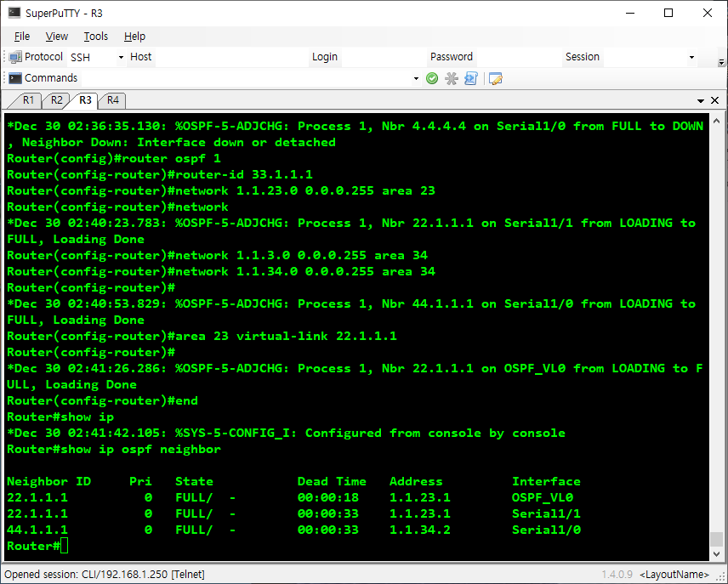Expand the Session dropdown arrow
Image resolution: width=728 pixels, height=584 pixels.
(x=691, y=58)
